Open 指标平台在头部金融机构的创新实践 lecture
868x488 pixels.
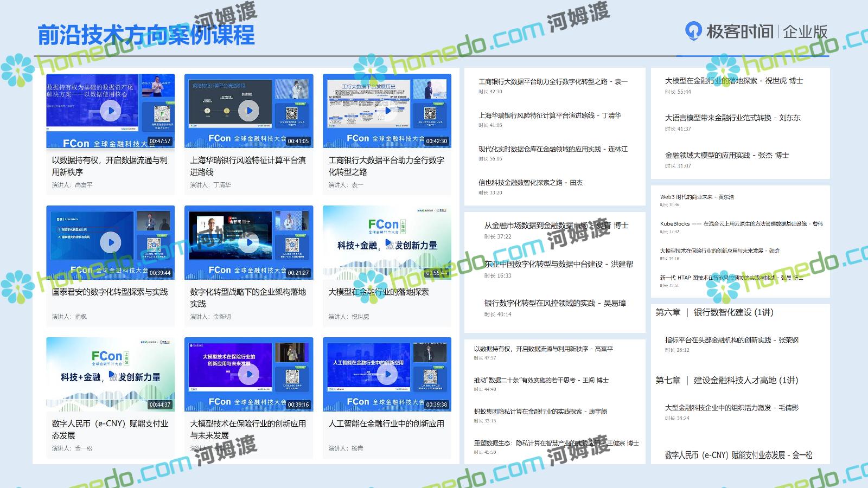[731, 340]
